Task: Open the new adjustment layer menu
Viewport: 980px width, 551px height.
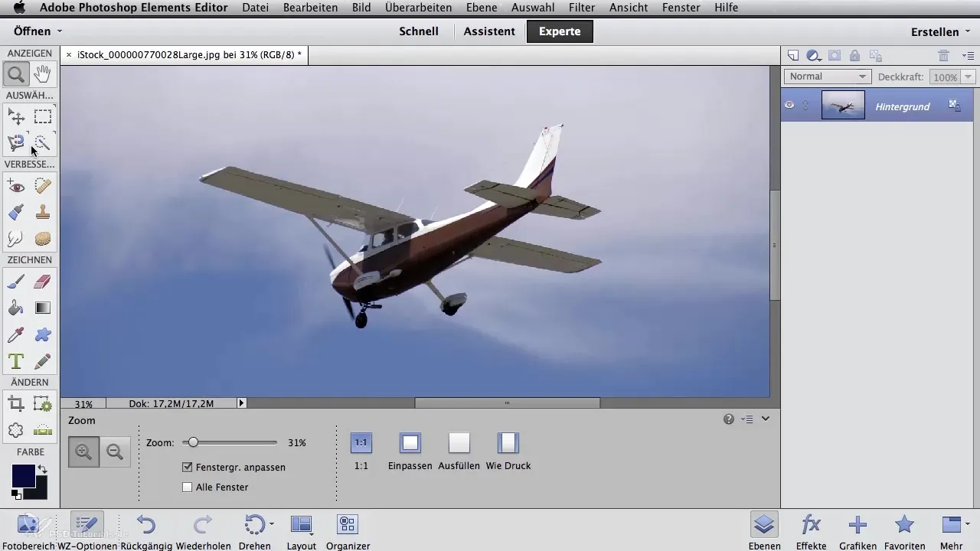Action: 814,56
